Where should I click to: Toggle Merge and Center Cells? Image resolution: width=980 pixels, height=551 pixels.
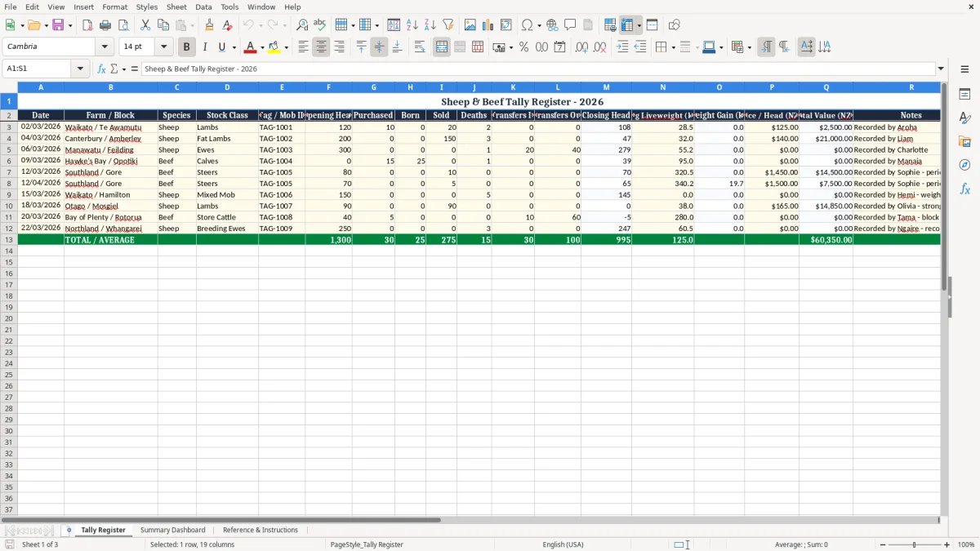442,47
